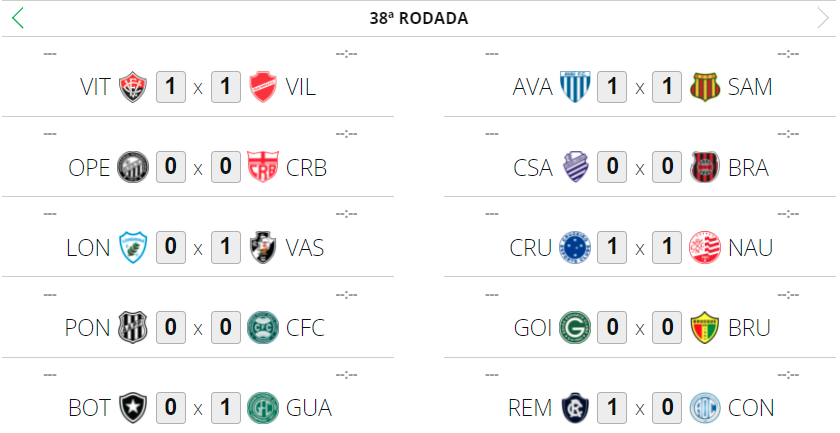Select the REM home score box
The height and width of the screenshot is (433, 840).
click(612, 407)
